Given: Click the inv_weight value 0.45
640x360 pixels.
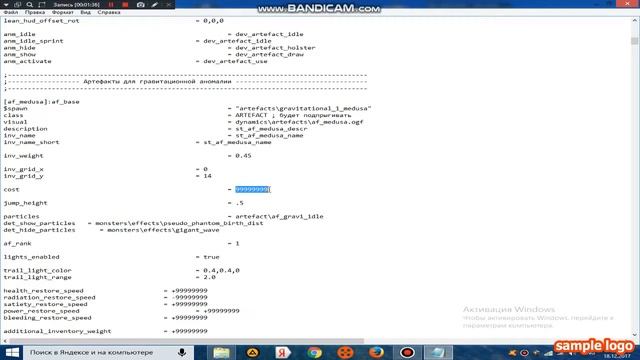Looking at the screenshot, I should pyautogui.click(x=243, y=156).
